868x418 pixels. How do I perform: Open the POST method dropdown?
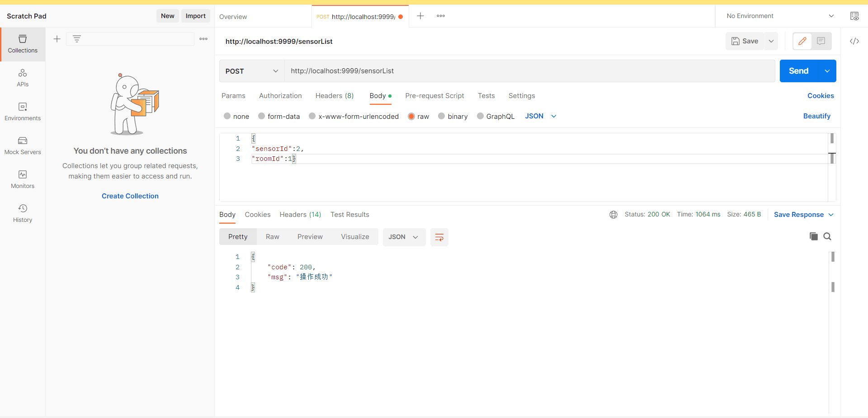251,71
